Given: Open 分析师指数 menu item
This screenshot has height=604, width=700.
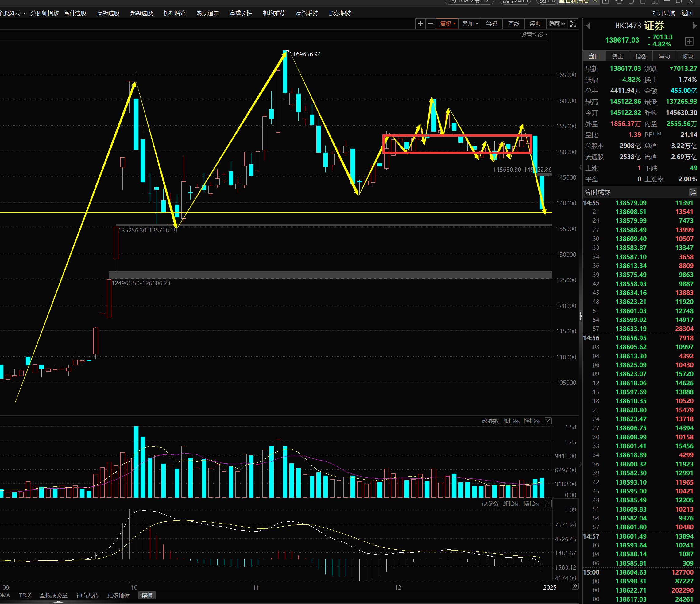Looking at the screenshot, I should click(44, 13).
